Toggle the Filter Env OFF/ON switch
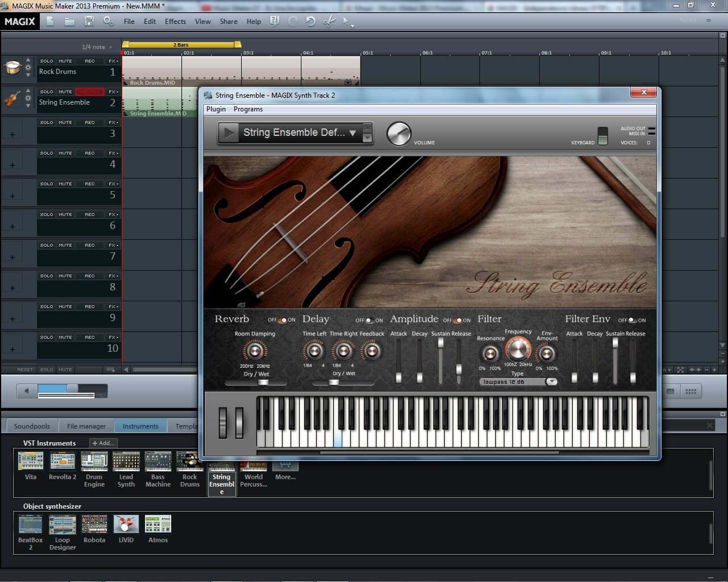Image resolution: width=728 pixels, height=582 pixels. (632, 320)
